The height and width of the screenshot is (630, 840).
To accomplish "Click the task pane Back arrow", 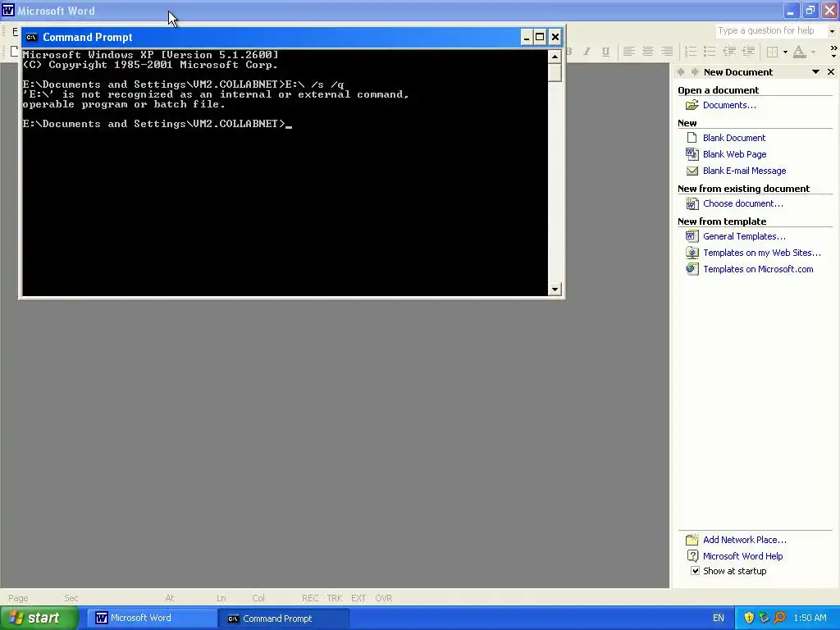I will click(x=681, y=72).
